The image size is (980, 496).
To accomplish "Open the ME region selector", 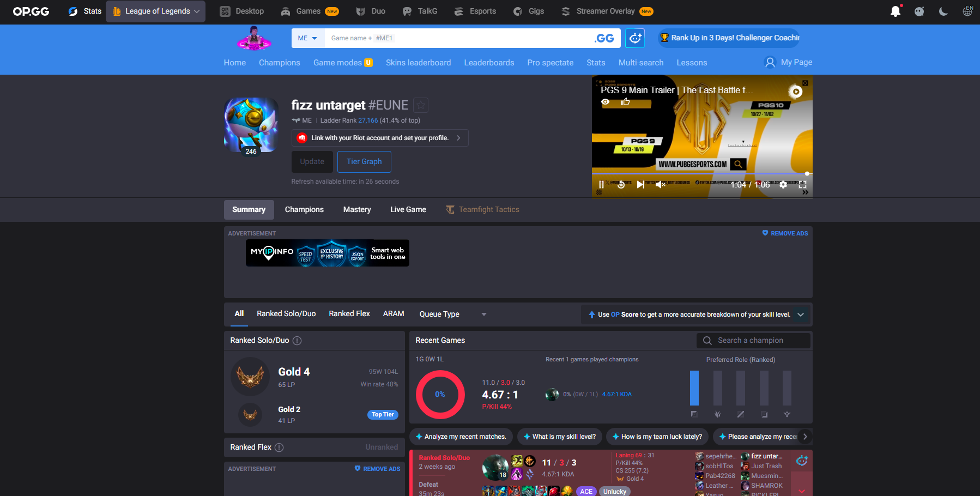I will point(307,38).
